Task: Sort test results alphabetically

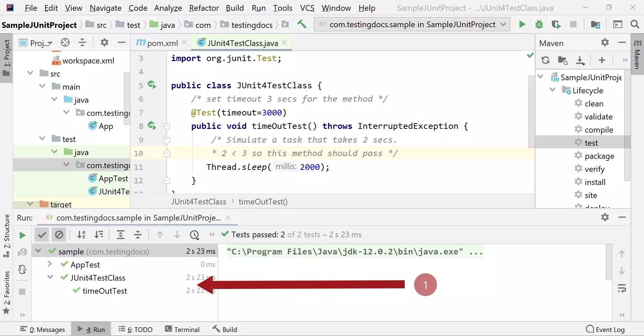Action: point(81,235)
